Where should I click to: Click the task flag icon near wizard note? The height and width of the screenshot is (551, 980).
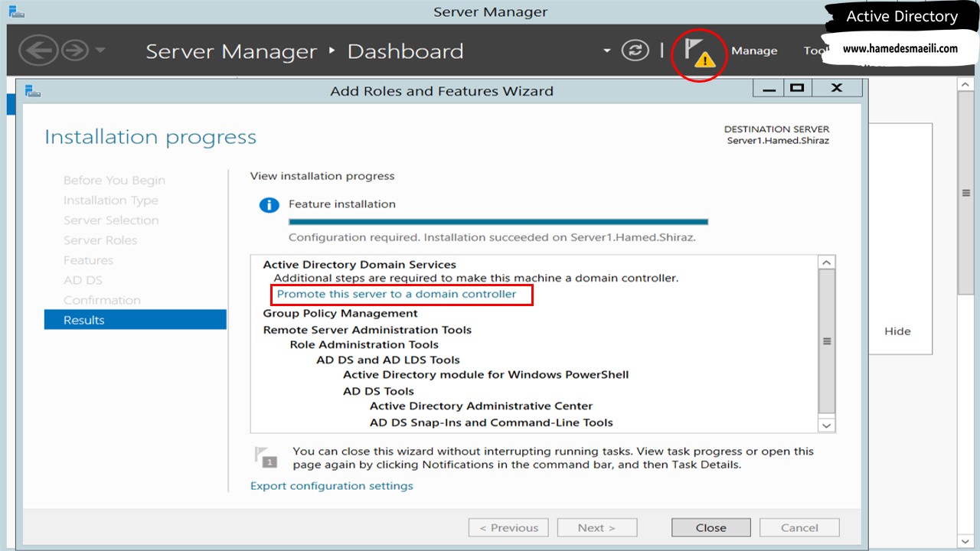264,457
